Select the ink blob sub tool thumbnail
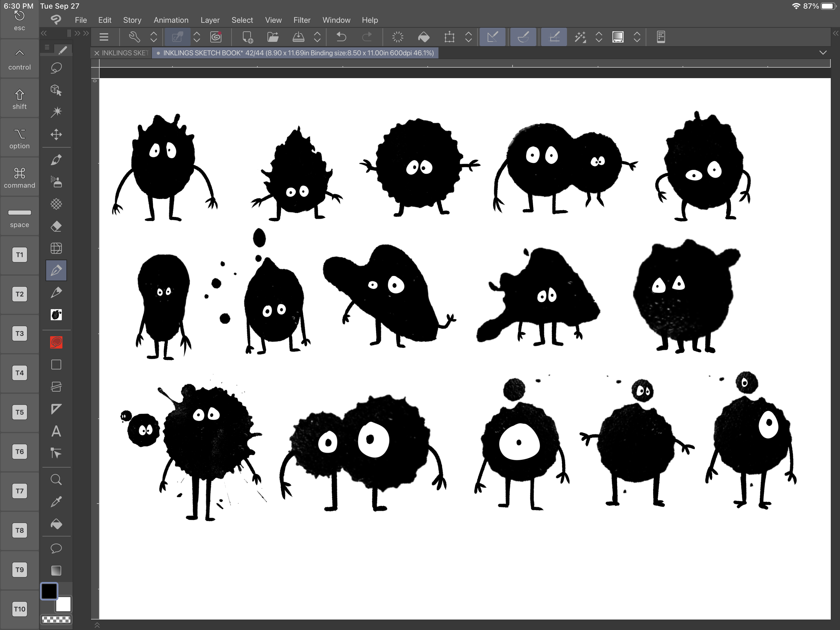 [56, 315]
